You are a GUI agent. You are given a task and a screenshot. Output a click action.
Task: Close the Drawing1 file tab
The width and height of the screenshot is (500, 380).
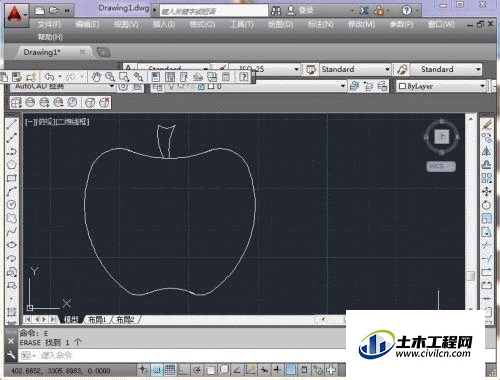coord(82,52)
